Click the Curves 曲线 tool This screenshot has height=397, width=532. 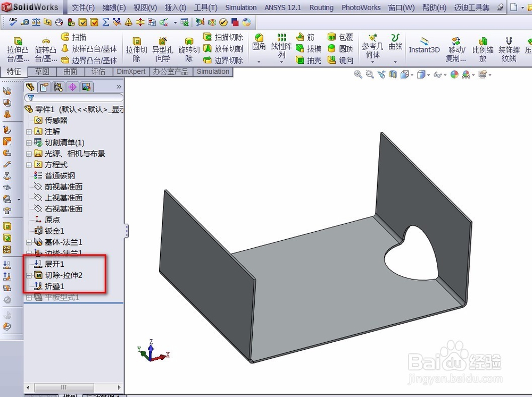[x=395, y=41]
